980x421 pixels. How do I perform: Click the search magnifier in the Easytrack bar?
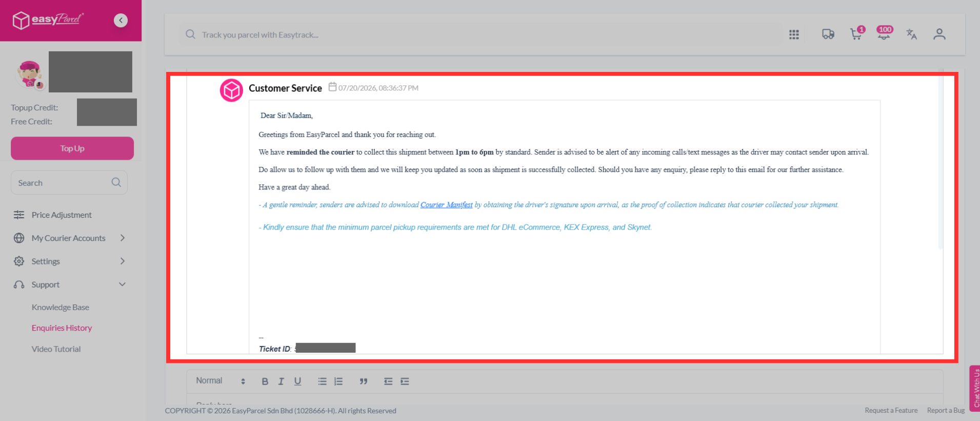(x=190, y=34)
